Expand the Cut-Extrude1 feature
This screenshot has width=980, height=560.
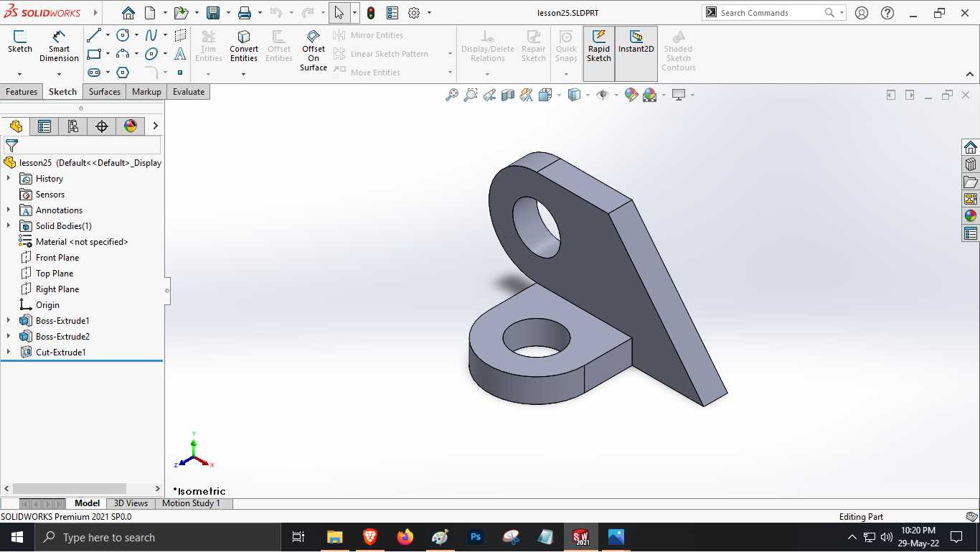[x=9, y=352]
